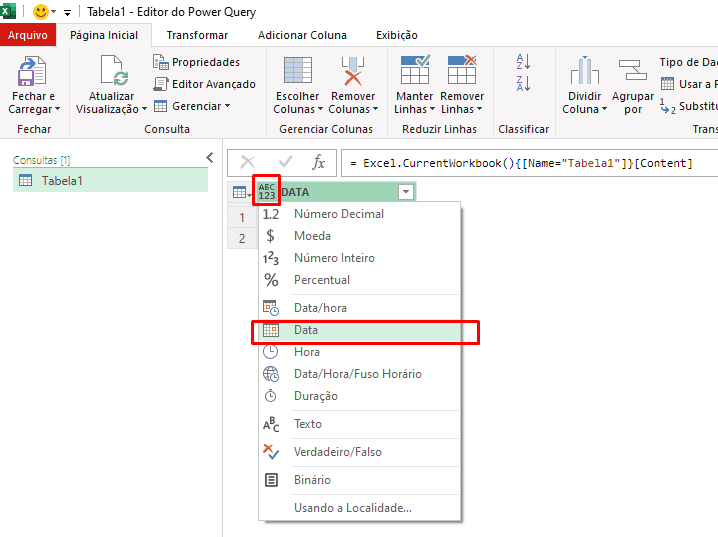This screenshot has height=537, width=718.
Task: Switch to the Exibição tab
Action: coord(397,35)
